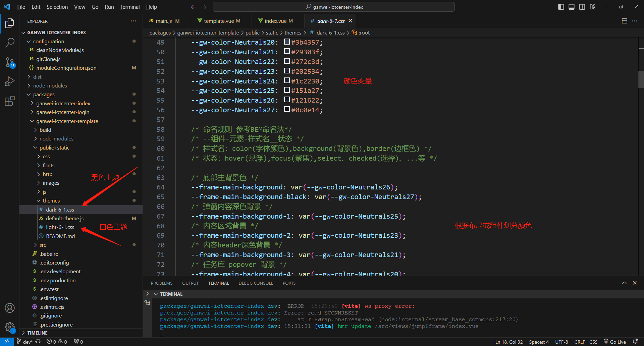Click the split editor right icon
The image size is (644, 346).
click(624, 21)
